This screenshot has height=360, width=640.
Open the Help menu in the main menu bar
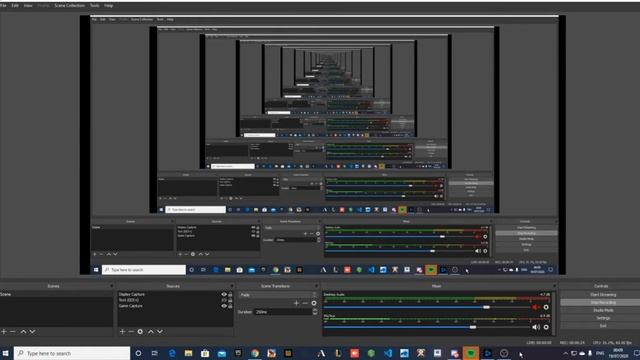[109, 6]
